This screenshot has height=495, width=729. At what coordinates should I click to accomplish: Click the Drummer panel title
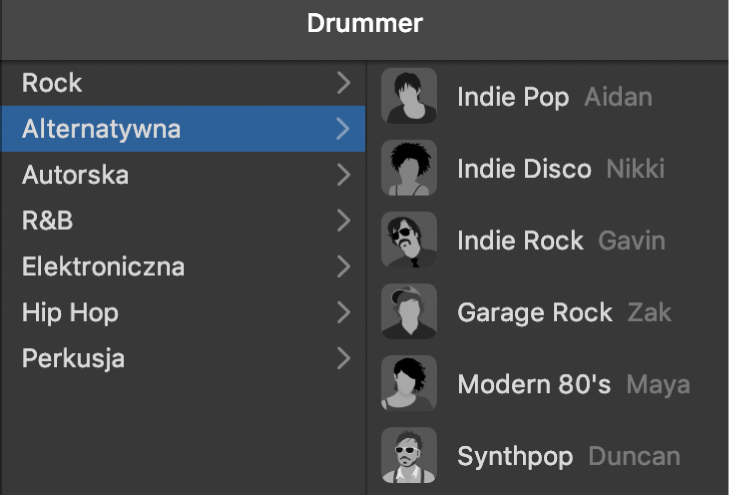pyautogui.click(x=365, y=23)
